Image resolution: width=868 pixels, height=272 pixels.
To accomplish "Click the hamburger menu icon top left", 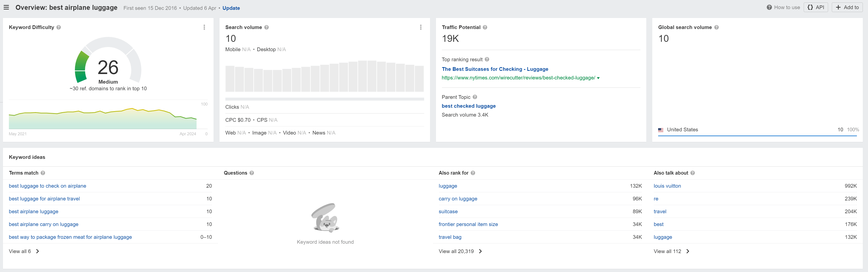I will [x=6, y=7].
